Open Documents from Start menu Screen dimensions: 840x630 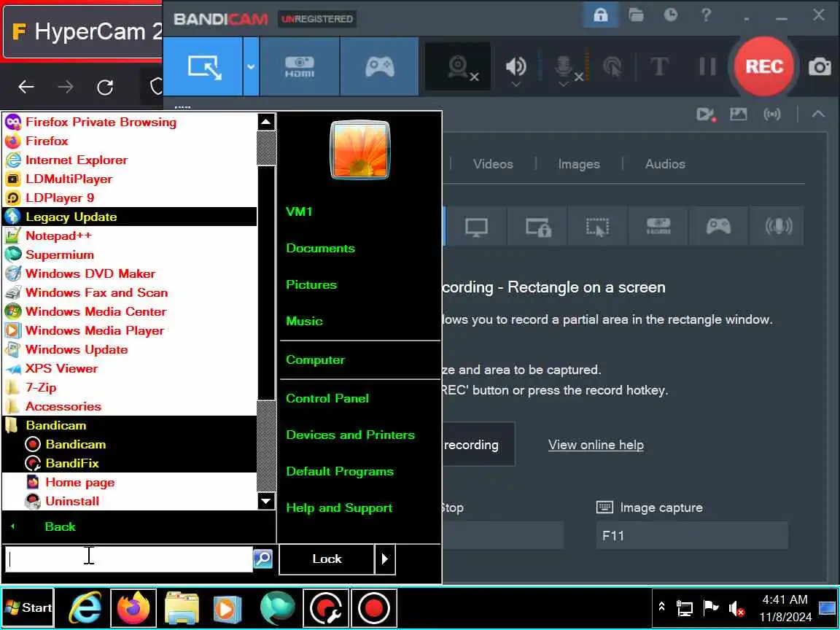tap(320, 249)
